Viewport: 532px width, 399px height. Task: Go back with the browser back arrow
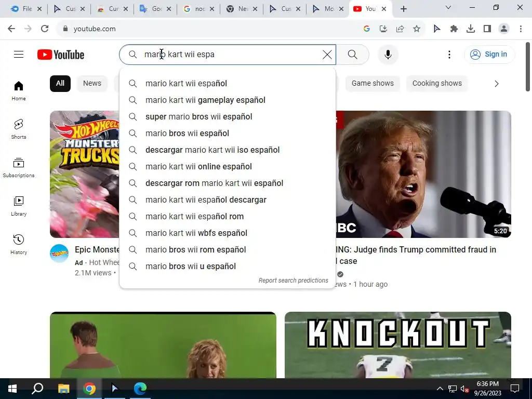[x=11, y=29]
